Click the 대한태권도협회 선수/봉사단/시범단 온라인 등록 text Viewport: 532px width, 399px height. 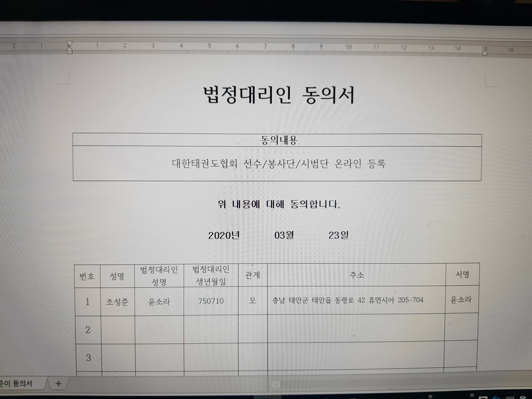tap(279, 164)
